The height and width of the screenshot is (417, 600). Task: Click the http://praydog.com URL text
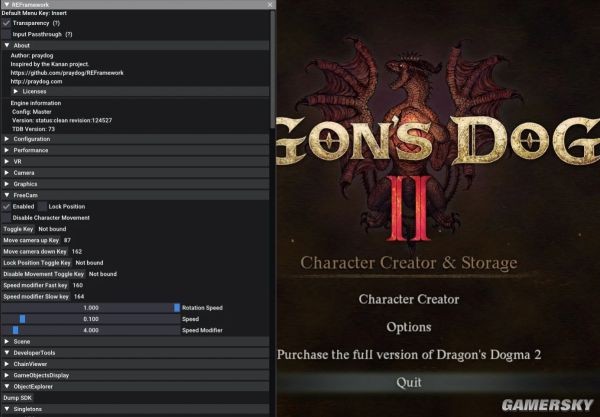coord(36,81)
